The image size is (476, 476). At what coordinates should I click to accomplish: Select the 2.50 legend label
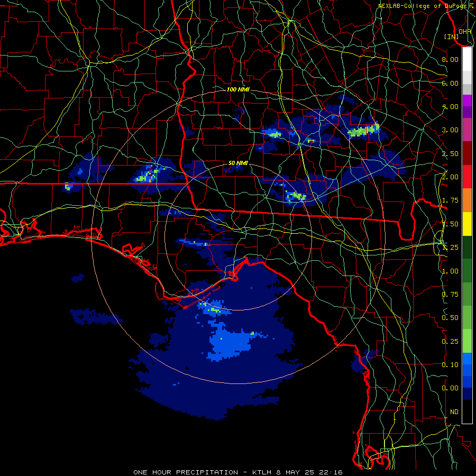450,153
